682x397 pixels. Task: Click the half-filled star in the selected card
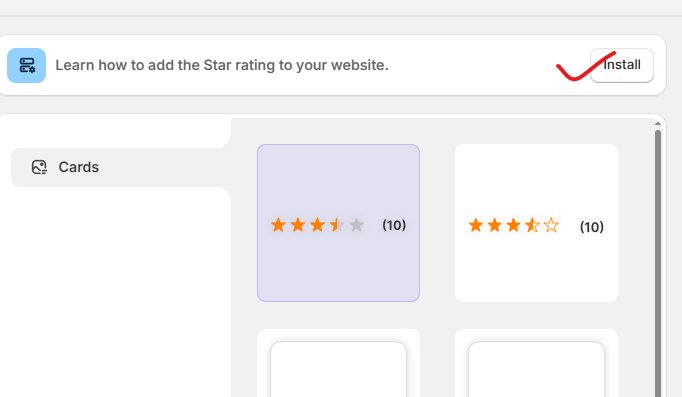[337, 225]
